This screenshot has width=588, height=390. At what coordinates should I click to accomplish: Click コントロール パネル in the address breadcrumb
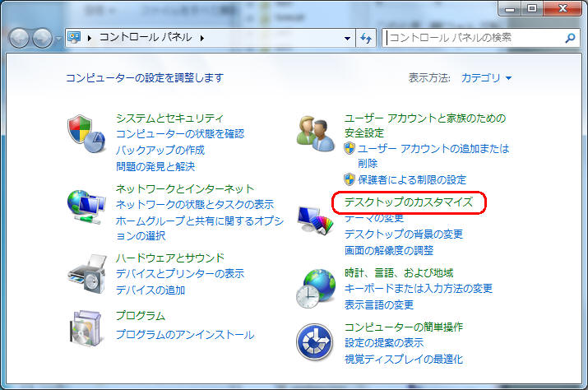(146, 38)
